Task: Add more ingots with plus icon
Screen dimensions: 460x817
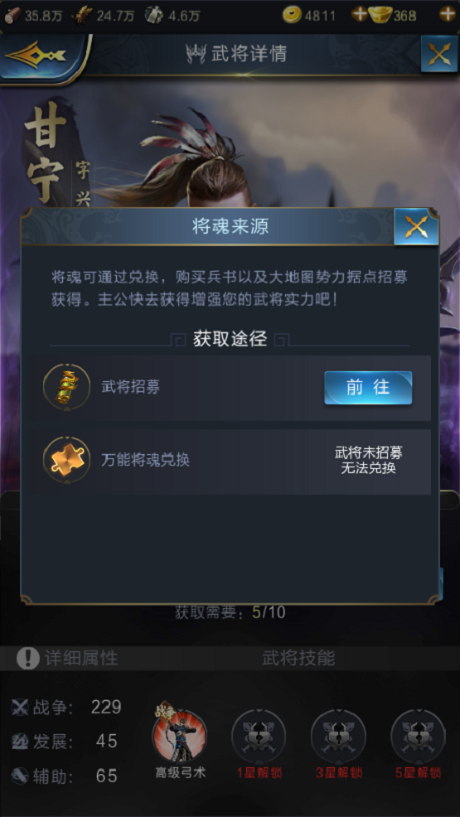Action: click(447, 14)
